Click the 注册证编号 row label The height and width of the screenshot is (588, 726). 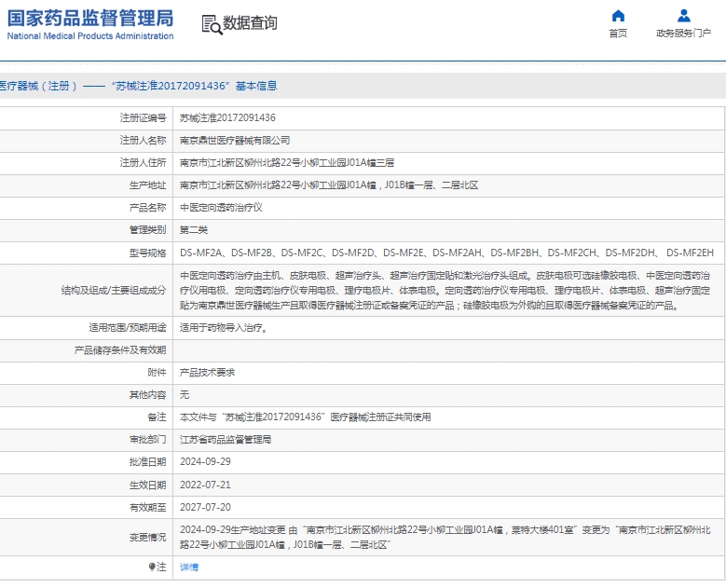(144, 118)
